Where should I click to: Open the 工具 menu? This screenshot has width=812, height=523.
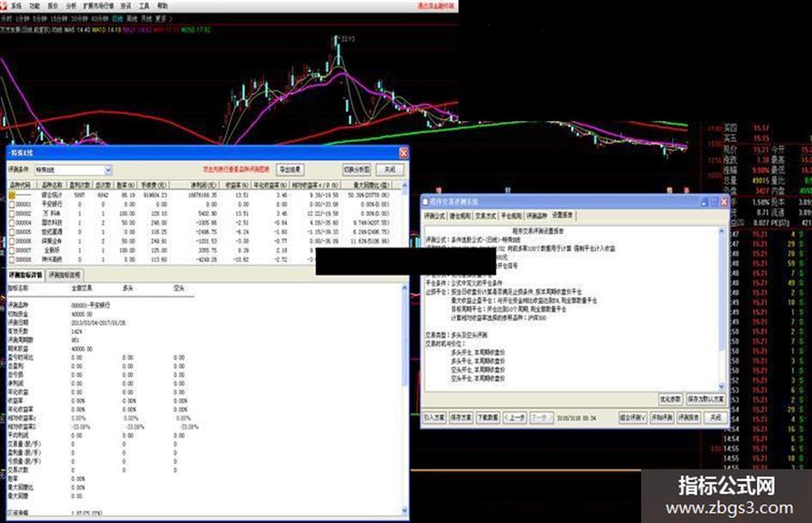[x=144, y=4]
